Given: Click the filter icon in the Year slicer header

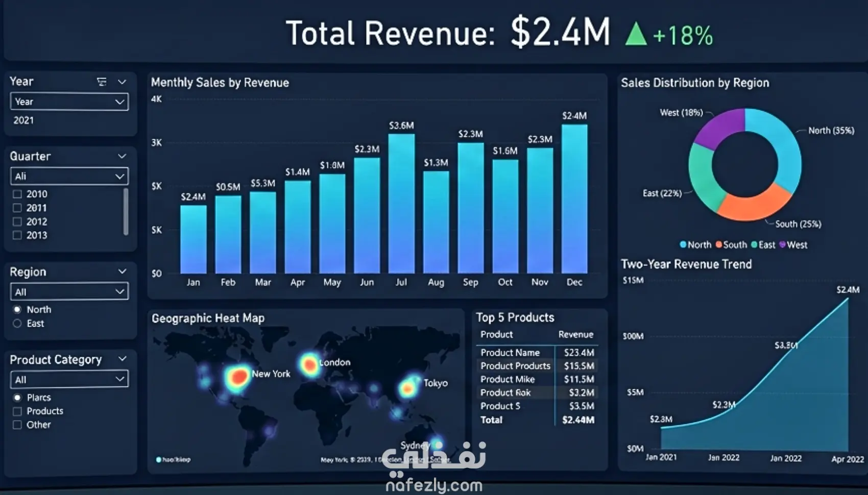Looking at the screenshot, I should (102, 82).
